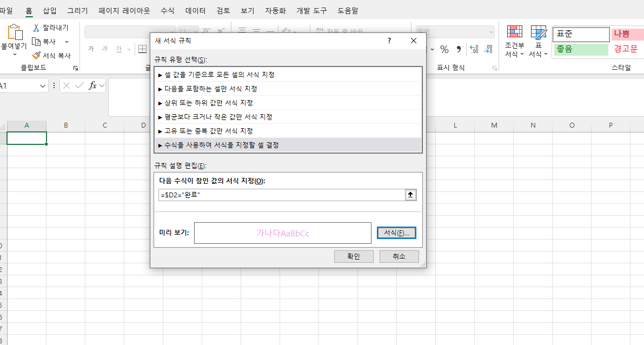Screen dimensions: 644x345
Task: Click the decrease decimal places icon
Action: tap(488, 49)
